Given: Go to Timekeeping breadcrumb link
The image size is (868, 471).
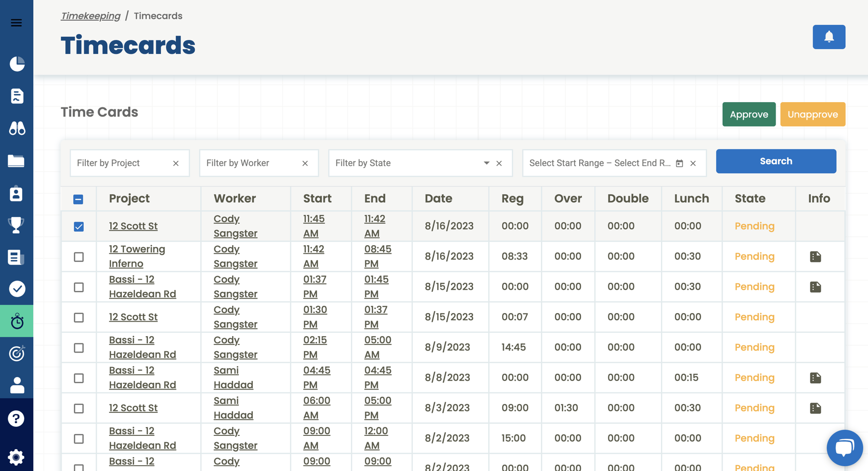Looking at the screenshot, I should point(91,16).
